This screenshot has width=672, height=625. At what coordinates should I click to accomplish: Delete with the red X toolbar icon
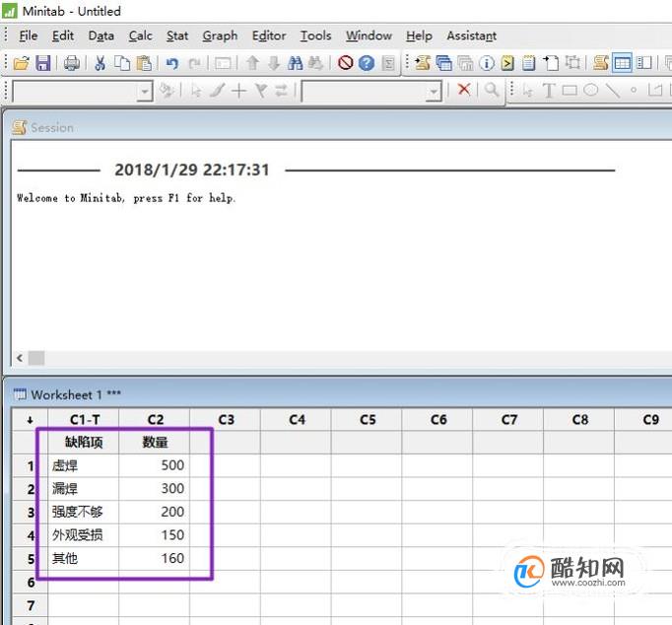(464, 90)
